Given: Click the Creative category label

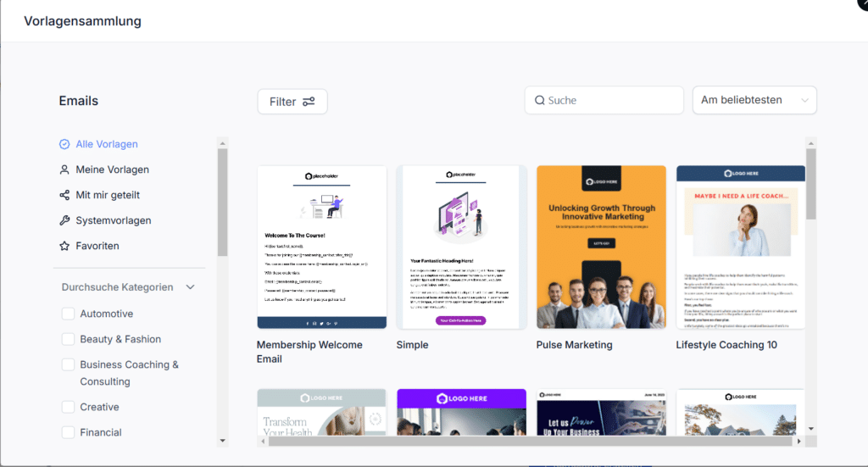Looking at the screenshot, I should click(99, 407).
